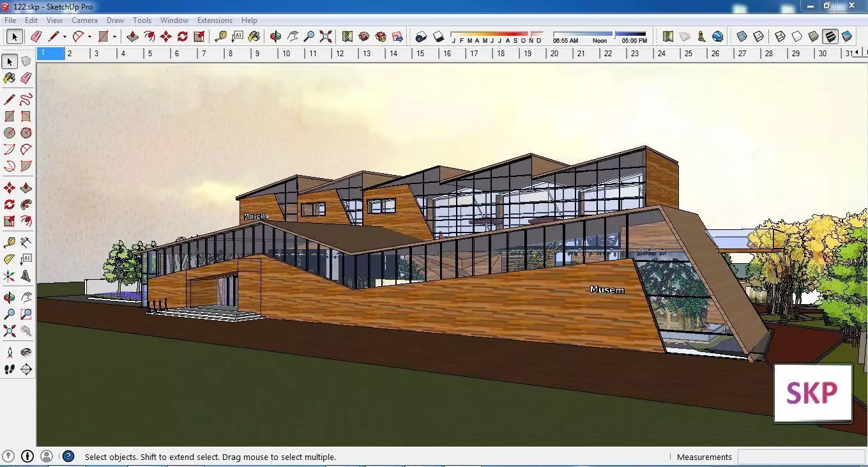
Task: Expand the Line tool dropdown arrow
Action: 65,37
